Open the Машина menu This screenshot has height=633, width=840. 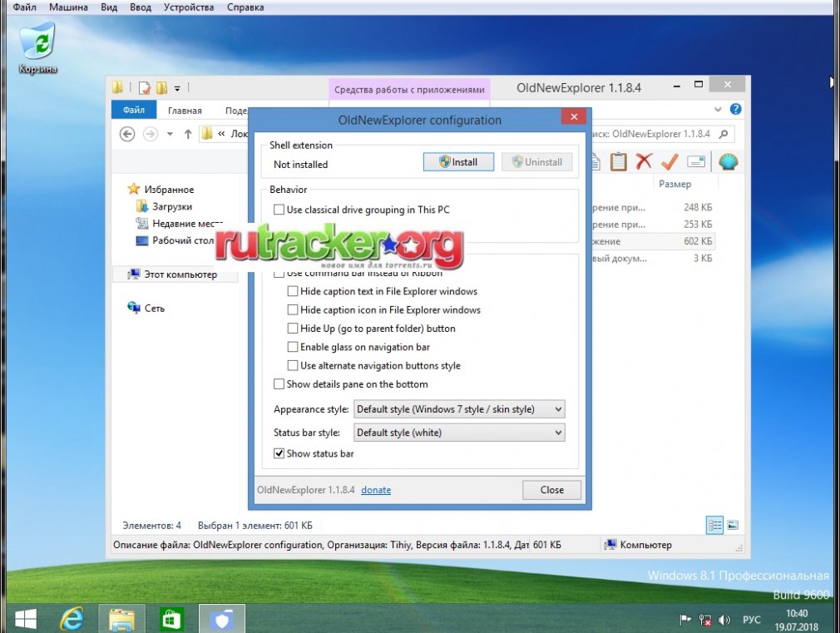click(68, 7)
